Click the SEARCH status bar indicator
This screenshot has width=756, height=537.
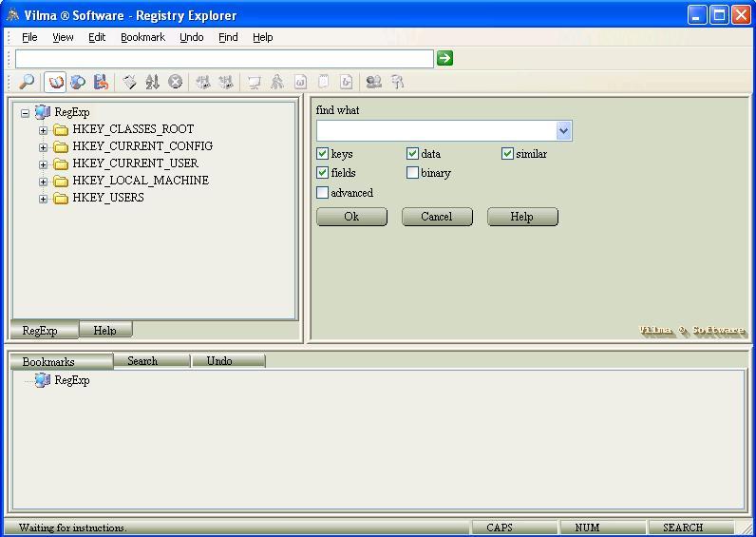point(691,527)
